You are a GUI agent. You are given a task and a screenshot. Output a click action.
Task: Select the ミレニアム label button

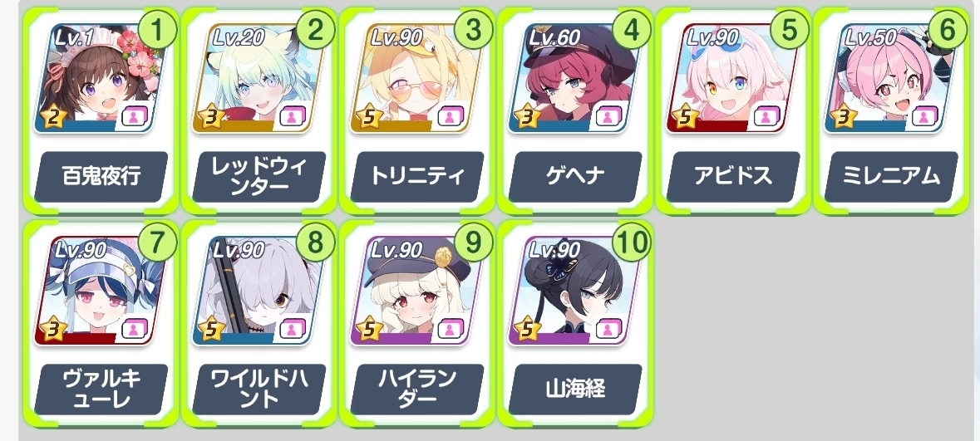[892, 177]
